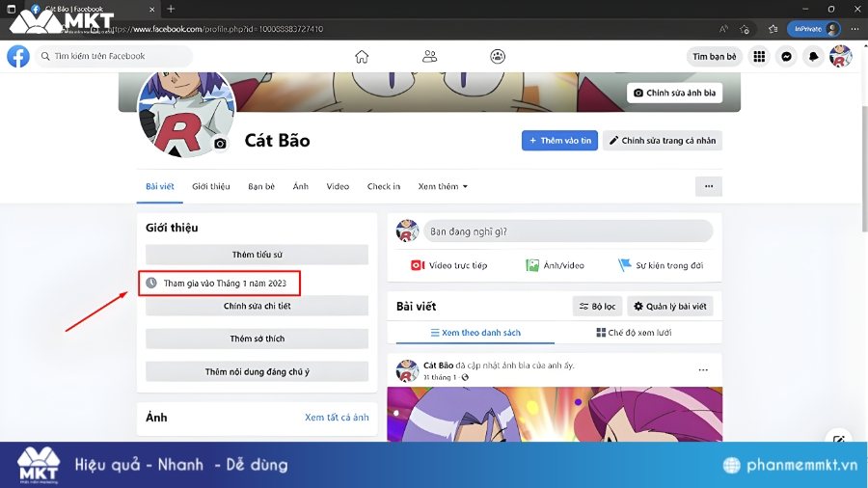This screenshot has width=868, height=488.
Task: Open Xem tất cả ảnh link
Action: coord(337,418)
